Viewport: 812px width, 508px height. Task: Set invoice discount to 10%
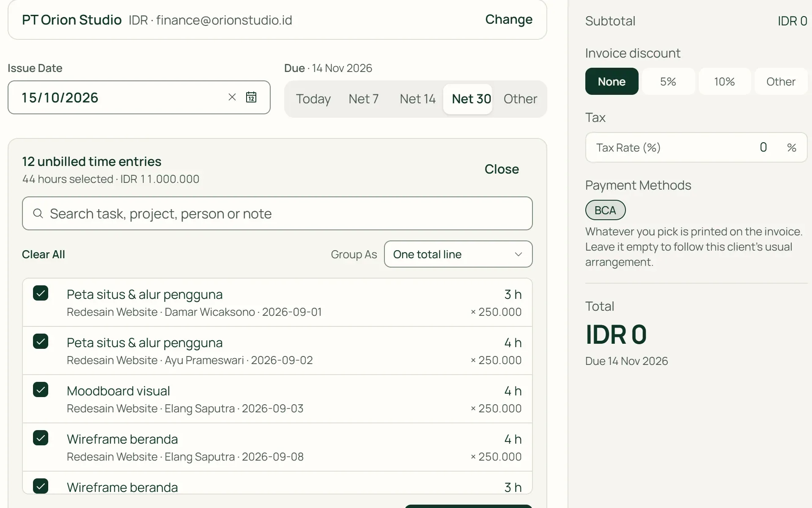(724, 81)
